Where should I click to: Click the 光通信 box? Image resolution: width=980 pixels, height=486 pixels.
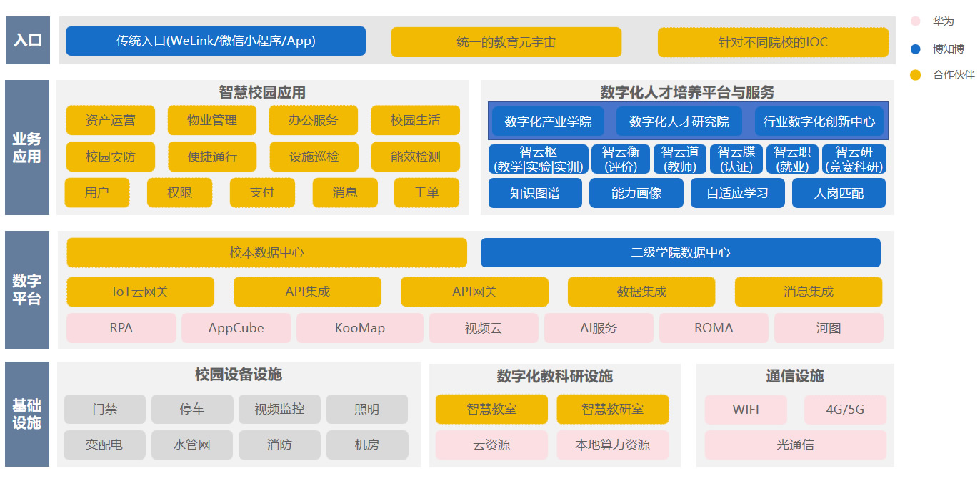coord(795,445)
